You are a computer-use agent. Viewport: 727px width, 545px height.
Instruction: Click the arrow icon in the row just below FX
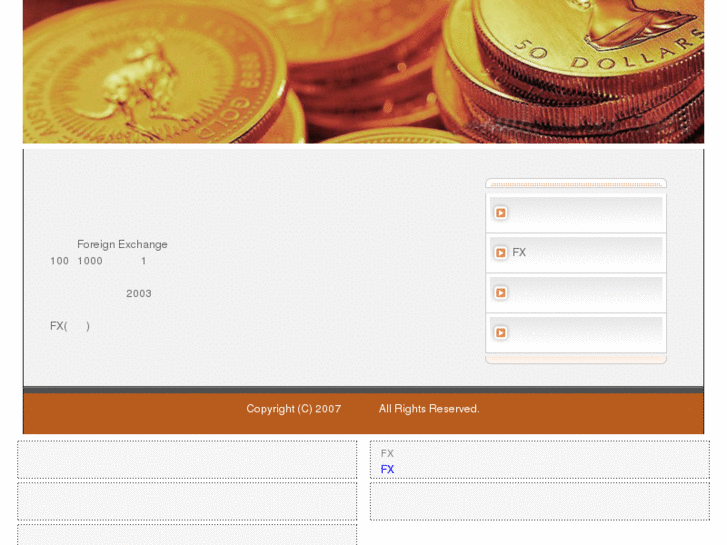click(500, 293)
